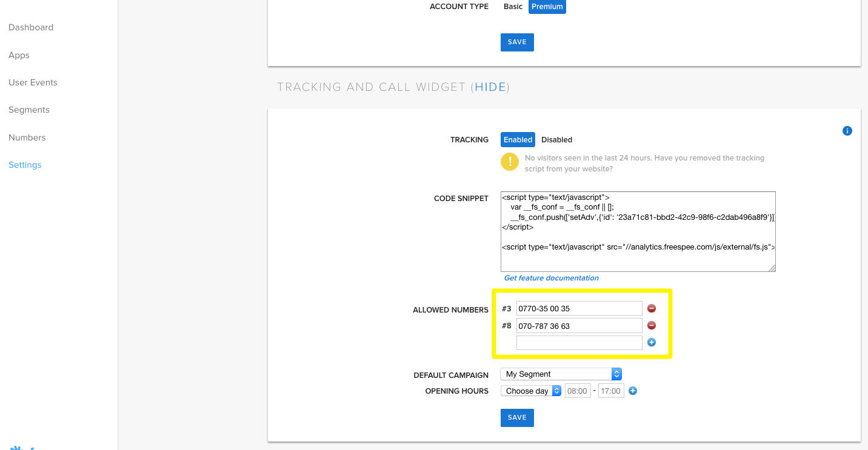
Task: Click the 'No visitors seen' warning text
Action: coord(644,164)
